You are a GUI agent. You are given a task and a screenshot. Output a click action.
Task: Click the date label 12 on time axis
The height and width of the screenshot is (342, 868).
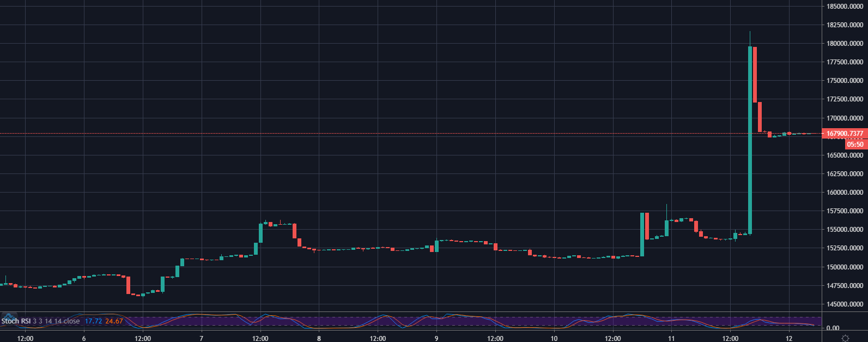[789, 338]
